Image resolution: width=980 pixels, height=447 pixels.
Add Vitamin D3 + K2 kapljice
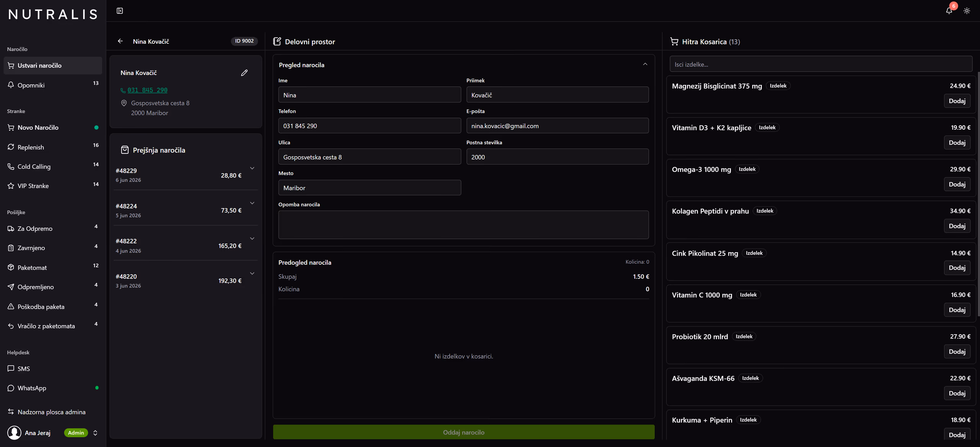[957, 143]
